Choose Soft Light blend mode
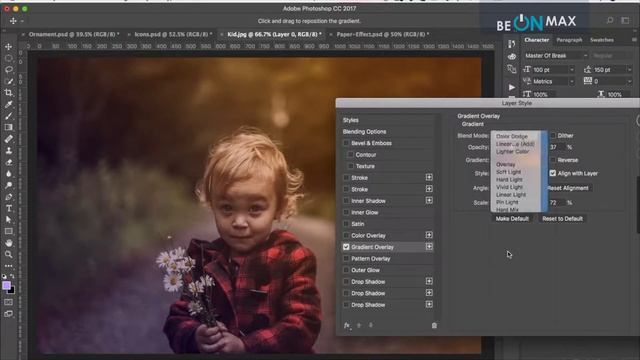 [509, 172]
